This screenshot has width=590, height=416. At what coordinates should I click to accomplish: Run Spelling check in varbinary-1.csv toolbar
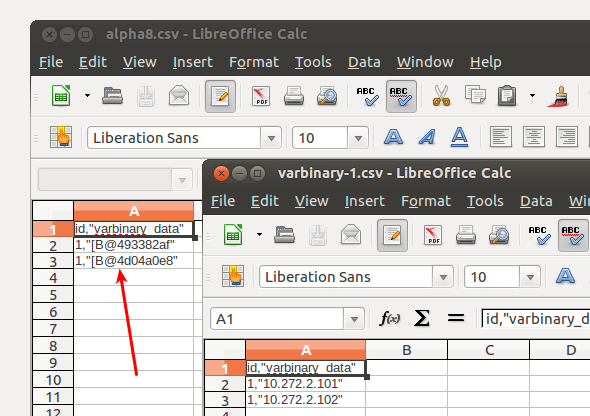click(539, 235)
